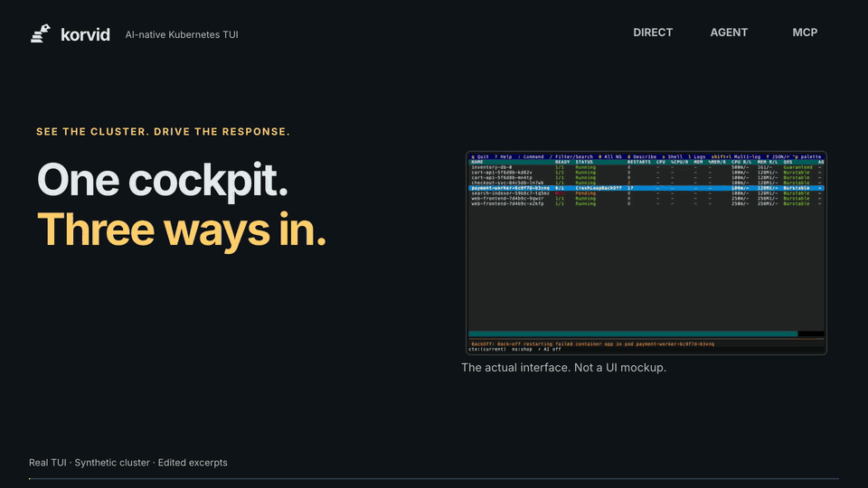Click the korvid brand name
This screenshot has width=868, height=488.
tap(85, 34)
